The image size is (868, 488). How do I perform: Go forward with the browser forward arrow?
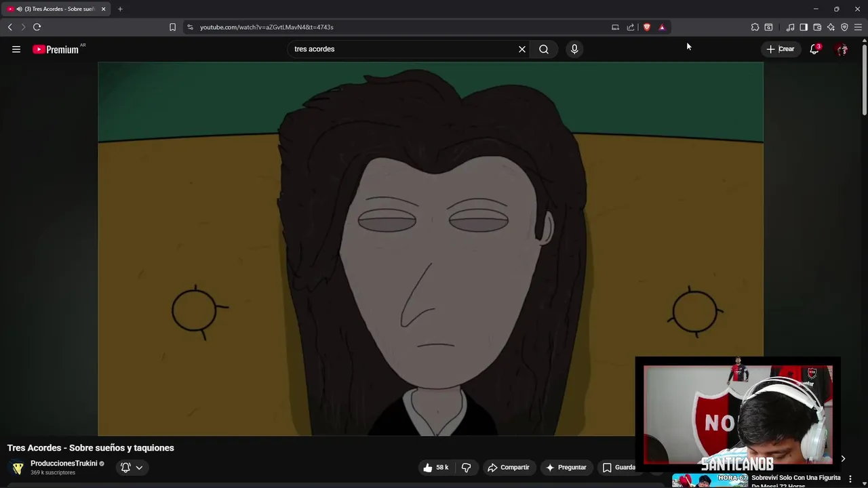pyautogui.click(x=23, y=27)
